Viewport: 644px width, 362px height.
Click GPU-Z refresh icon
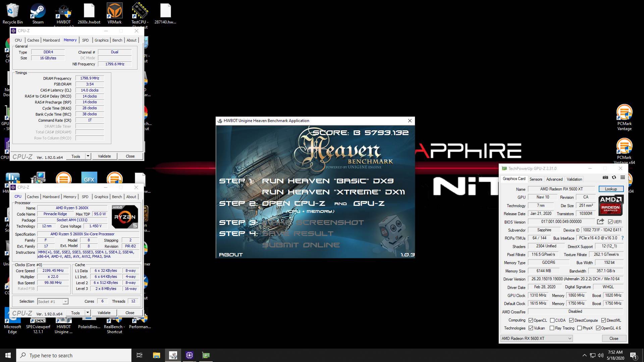pos(614,178)
